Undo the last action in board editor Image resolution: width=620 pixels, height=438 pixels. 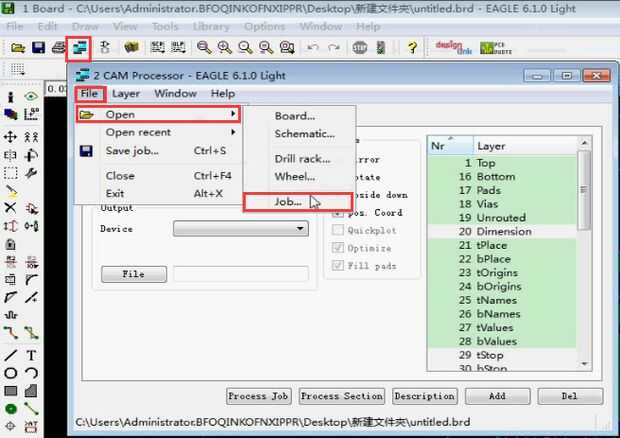313,47
